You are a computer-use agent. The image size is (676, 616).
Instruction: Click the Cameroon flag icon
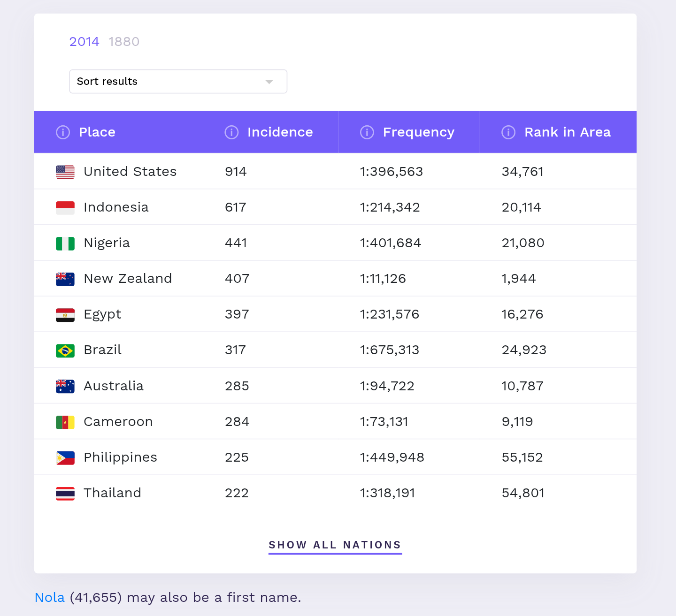click(65, 422)
